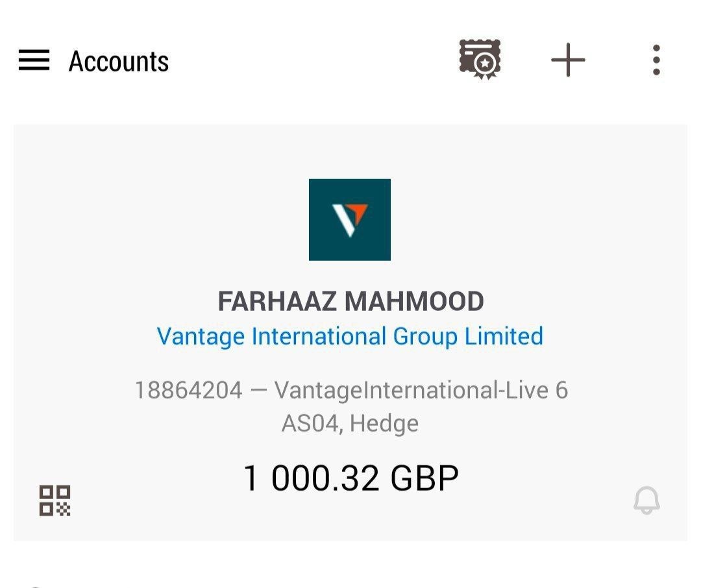Open the three-dot overflow menu
Image resolution: width=701 pixels, height=588 pixels.
[656, 60]
